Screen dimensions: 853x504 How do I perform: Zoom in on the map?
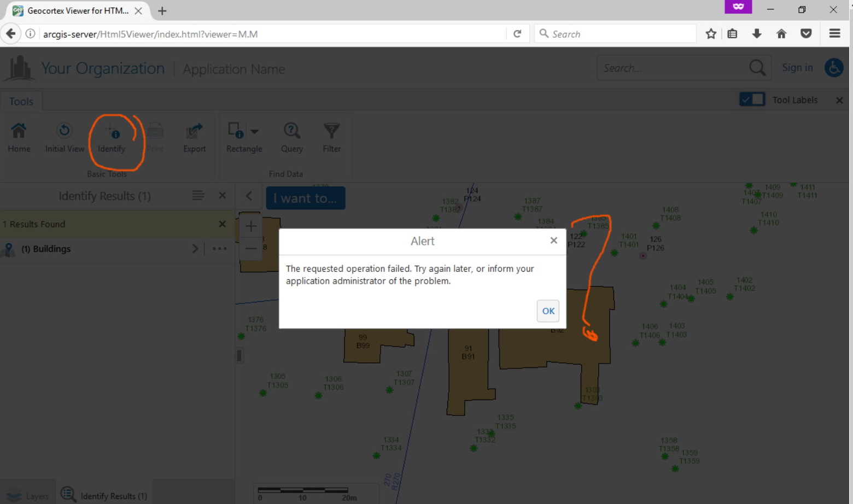250,226
